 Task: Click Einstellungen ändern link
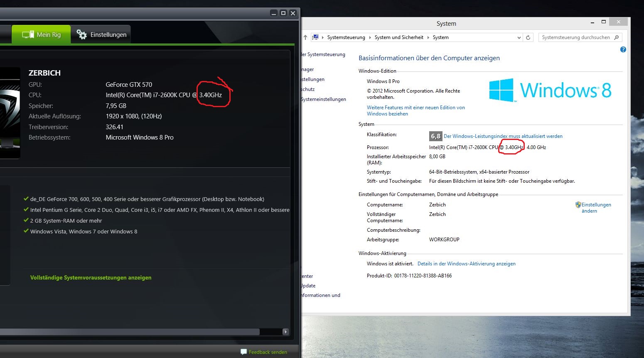(x=596, y=208)
